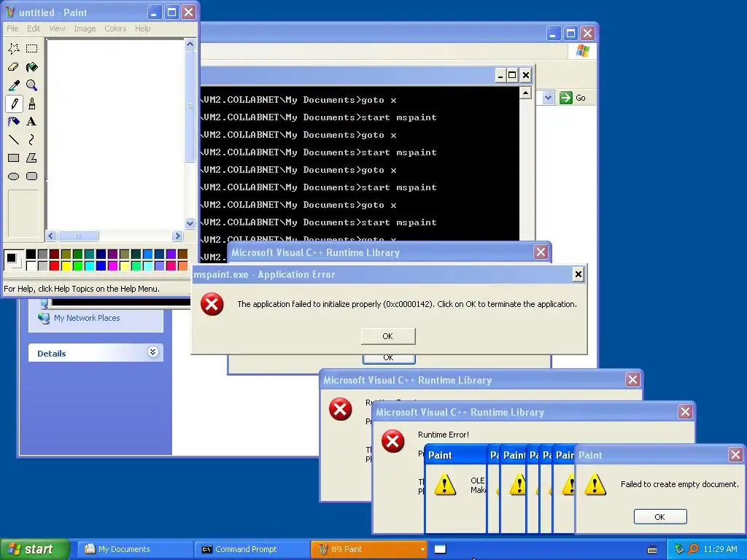The image size is (747, 560).
Task: Select the Text tool in Paint
Action: pyautogui.click(x=31, y=122)
